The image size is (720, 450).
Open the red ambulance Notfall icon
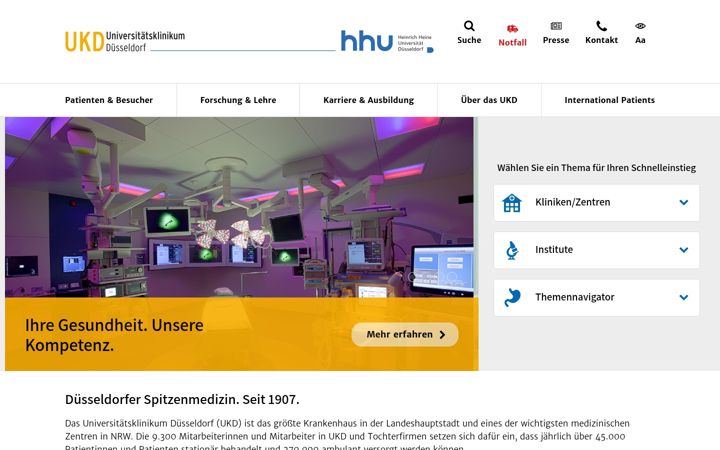click(512, 29)
